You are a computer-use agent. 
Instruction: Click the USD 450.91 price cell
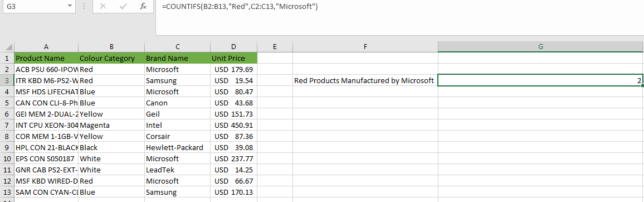point(233,125)
